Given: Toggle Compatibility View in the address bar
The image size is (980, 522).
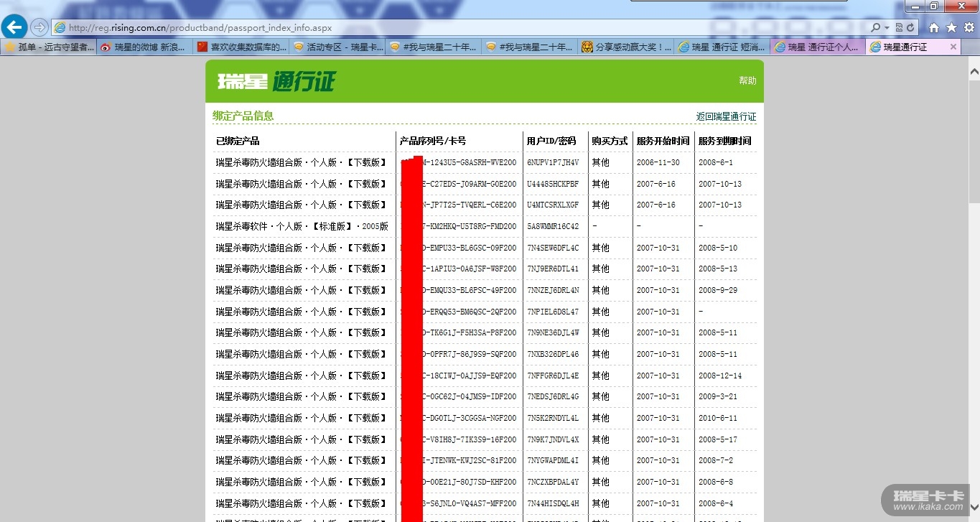Looking at the screenshot, I should pos(899,27).
